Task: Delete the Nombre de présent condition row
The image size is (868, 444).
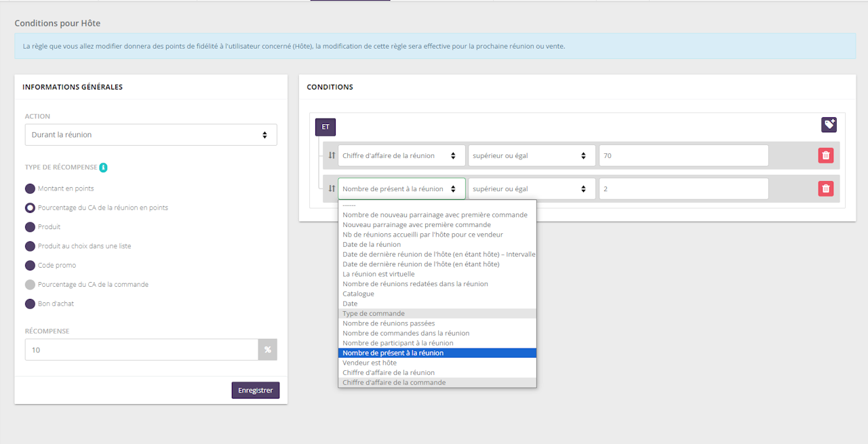Action: [825, 189]
